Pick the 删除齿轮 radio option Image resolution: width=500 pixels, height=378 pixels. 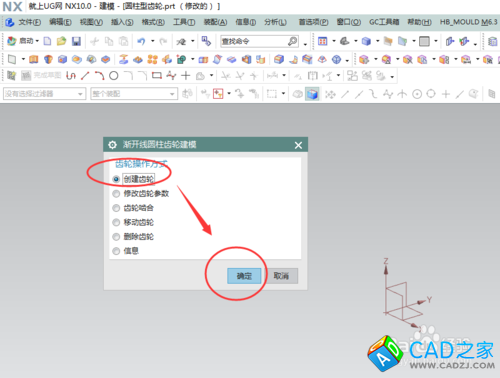coord(116,237)
